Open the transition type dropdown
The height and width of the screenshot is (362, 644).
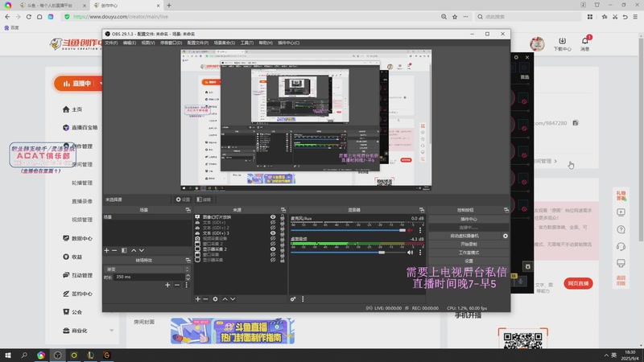pyautogui.click(x=147, y=269)
